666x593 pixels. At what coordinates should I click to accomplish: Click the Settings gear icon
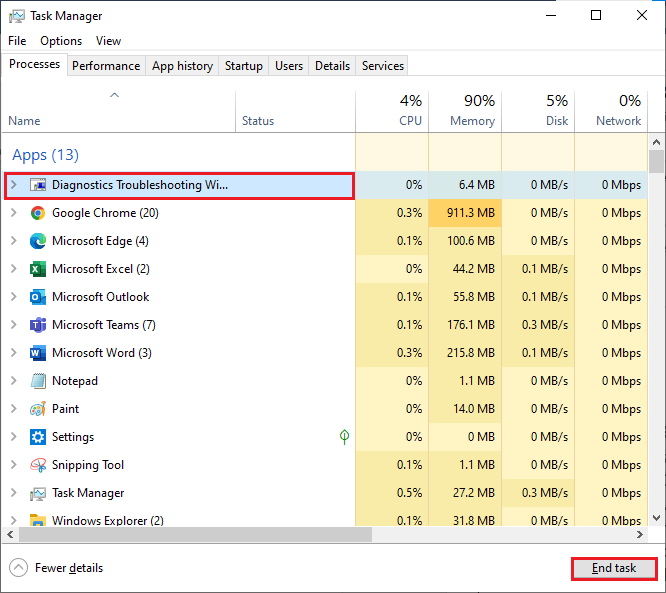pos(38,437)
